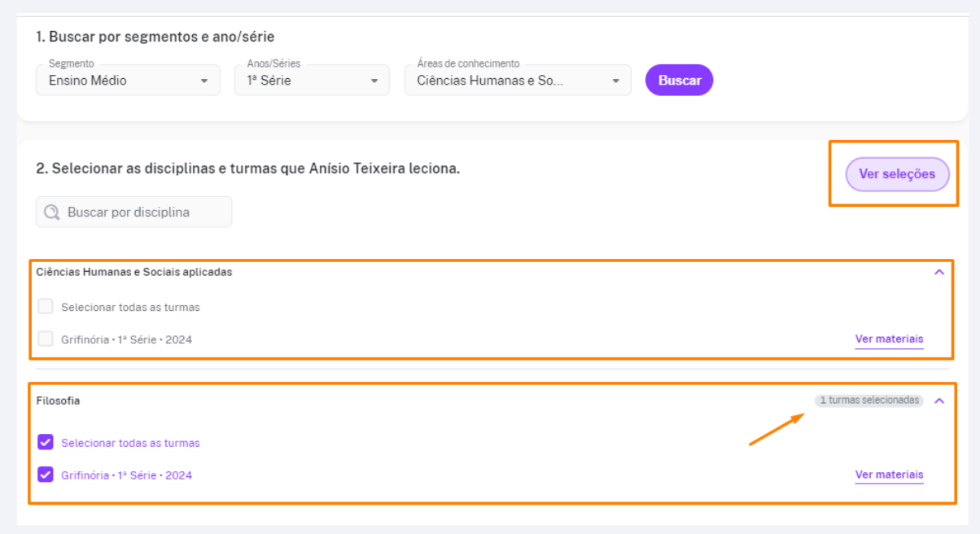
Task: Open the 1ª Série year dropdown
Action: 312,80
